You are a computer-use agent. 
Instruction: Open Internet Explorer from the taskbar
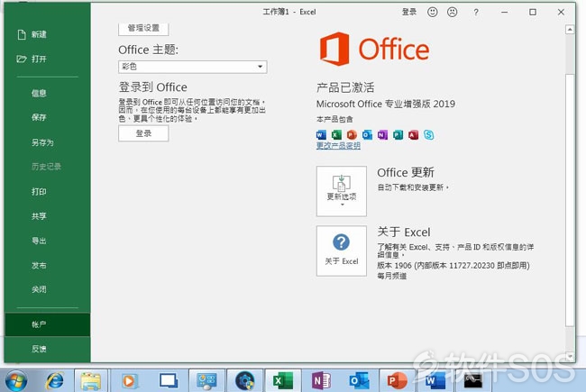(x=55, y=381)
